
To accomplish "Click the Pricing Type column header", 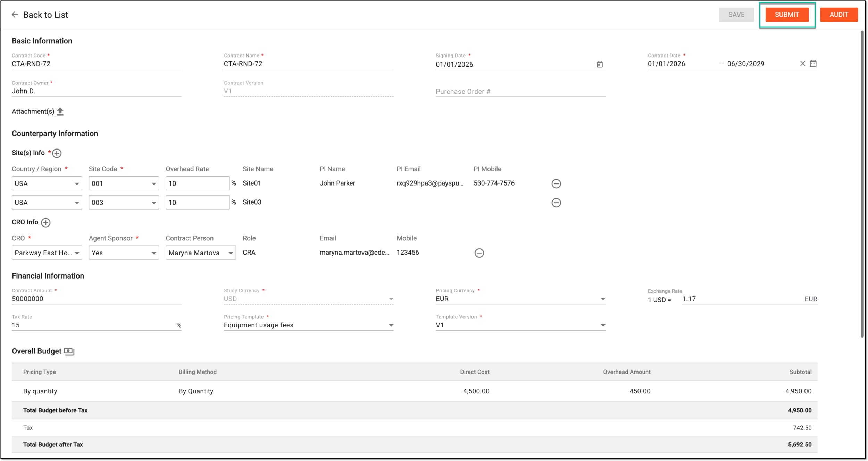I will click(40, 372).
